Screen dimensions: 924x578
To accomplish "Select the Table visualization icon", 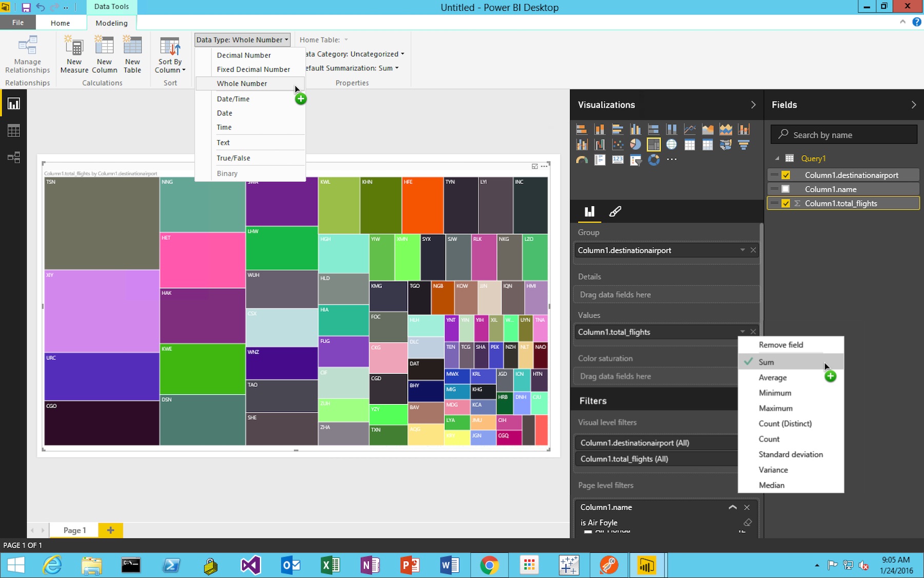I will point(689,145).
